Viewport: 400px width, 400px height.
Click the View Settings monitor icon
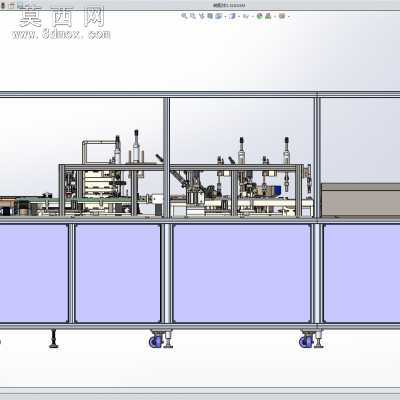(x=282, y=16)
